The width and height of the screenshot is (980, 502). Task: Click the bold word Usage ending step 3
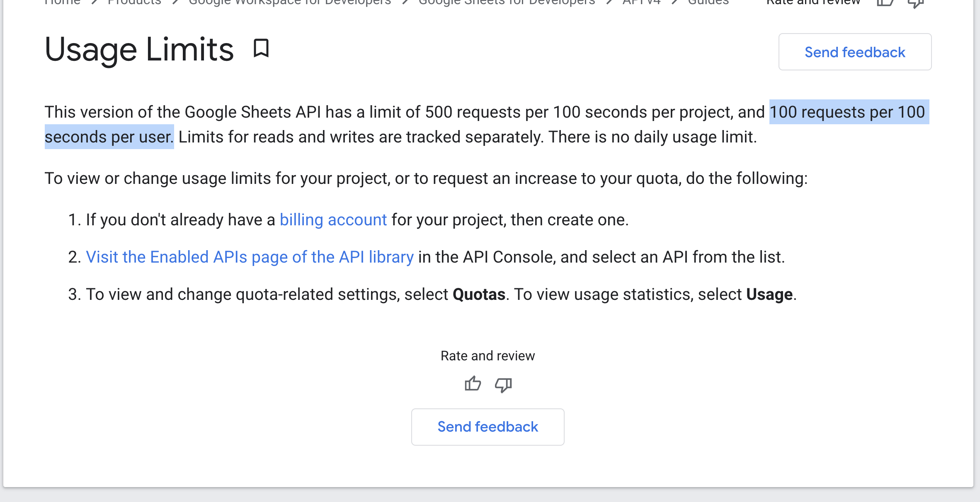(769, 294)
